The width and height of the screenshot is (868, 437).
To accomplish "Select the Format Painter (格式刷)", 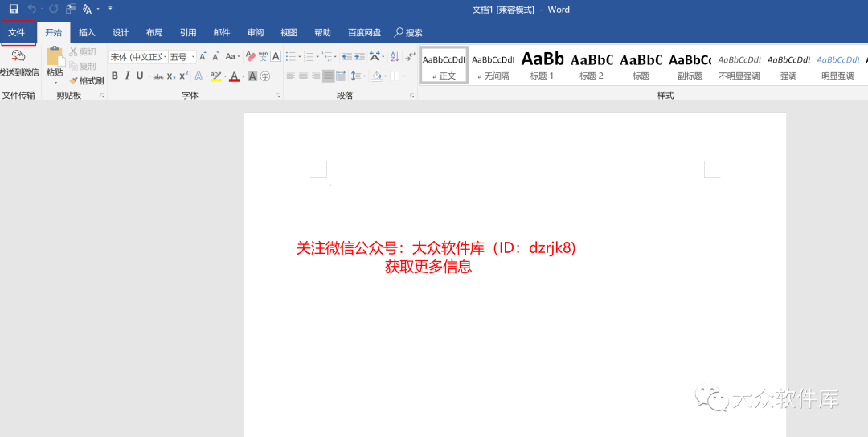I will point(87,81).
